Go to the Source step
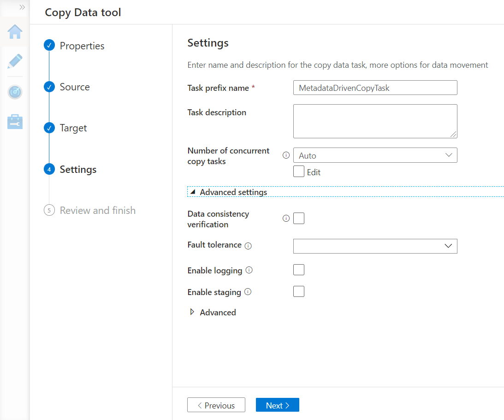This screenshot has height=420, width=504. tap(74, 87)
